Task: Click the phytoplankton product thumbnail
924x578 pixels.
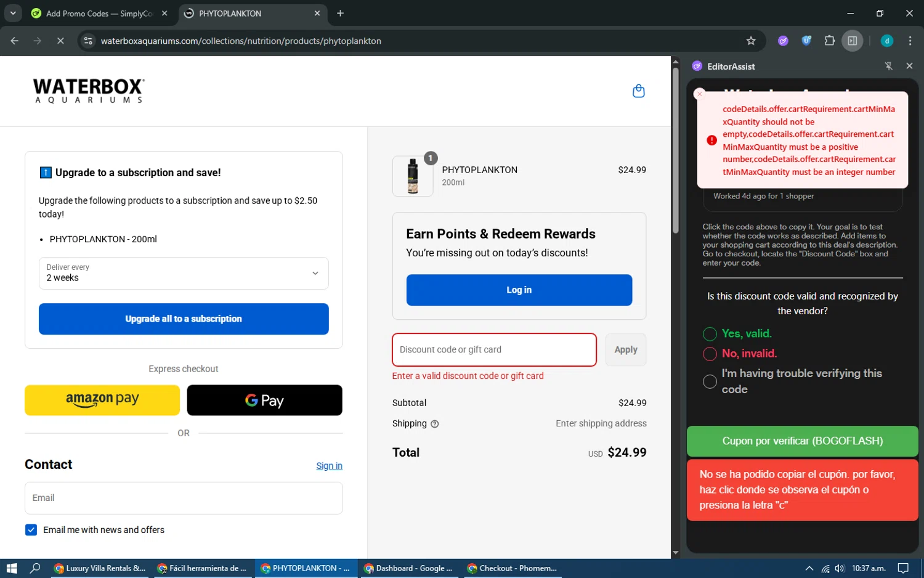Action: pos(413,176)
